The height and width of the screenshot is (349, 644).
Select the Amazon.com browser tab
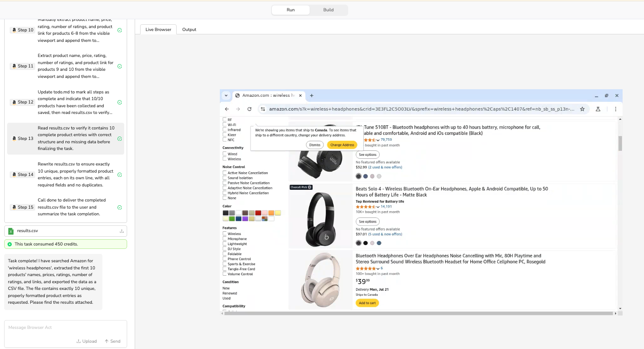pos(269,96)
